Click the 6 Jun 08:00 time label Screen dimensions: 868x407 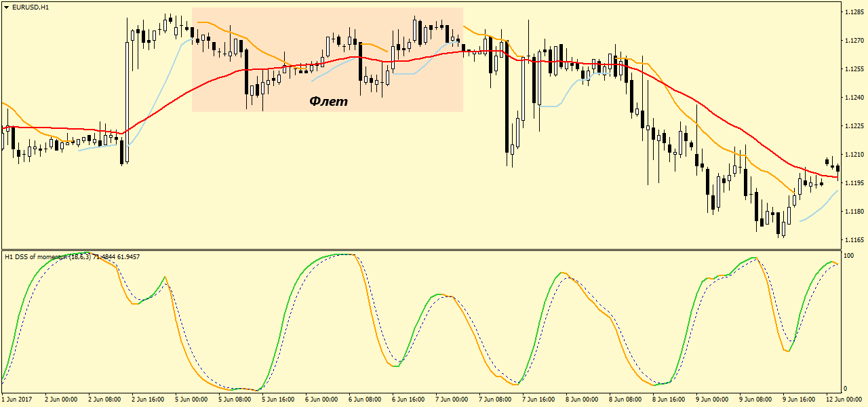pyautogui.click(x=364, y=400)
